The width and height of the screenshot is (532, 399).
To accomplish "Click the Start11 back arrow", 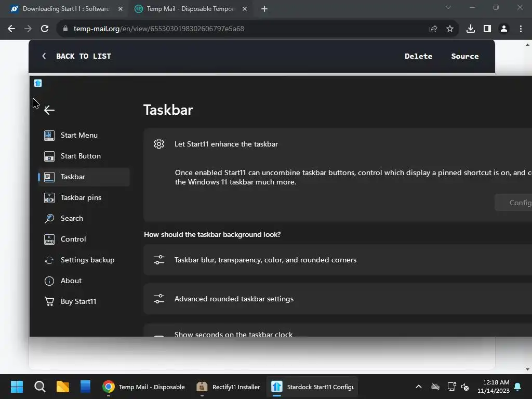I will pyautogui.click(x=49, y=110).
